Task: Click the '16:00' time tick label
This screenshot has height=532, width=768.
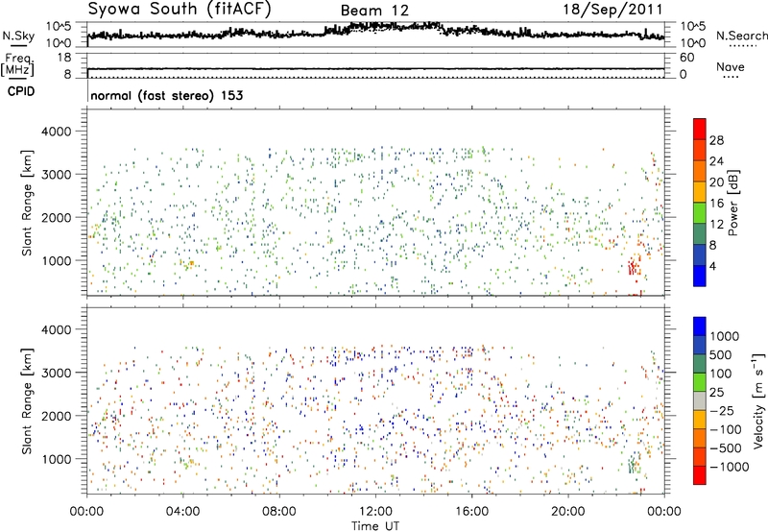Action: [x=471, y=512]
